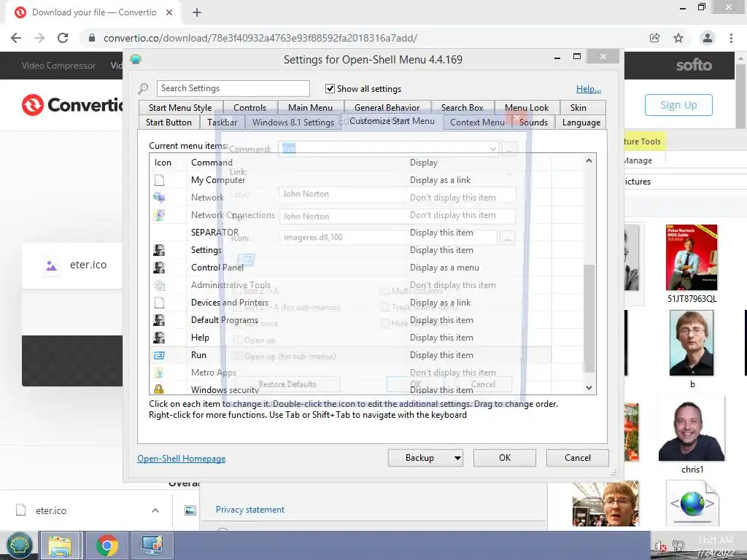
Task: Click scroll up arrow of menu items list
Action: click(589, 161)
